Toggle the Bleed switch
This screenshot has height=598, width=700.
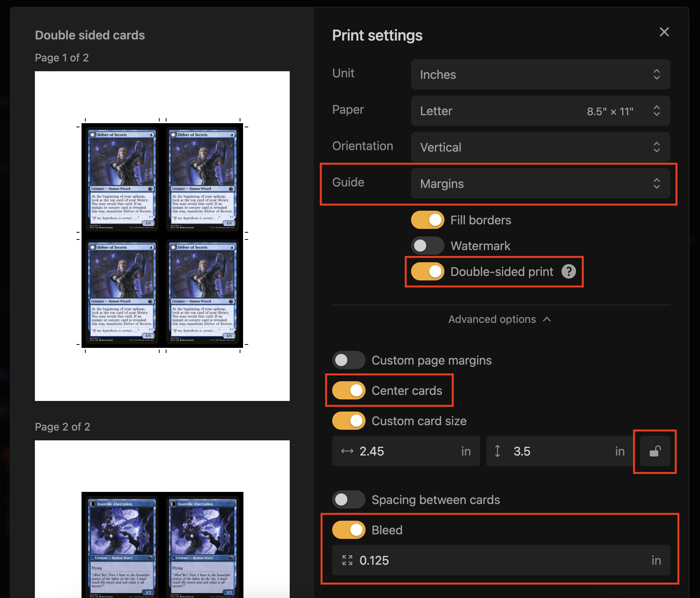coord(349,530)
